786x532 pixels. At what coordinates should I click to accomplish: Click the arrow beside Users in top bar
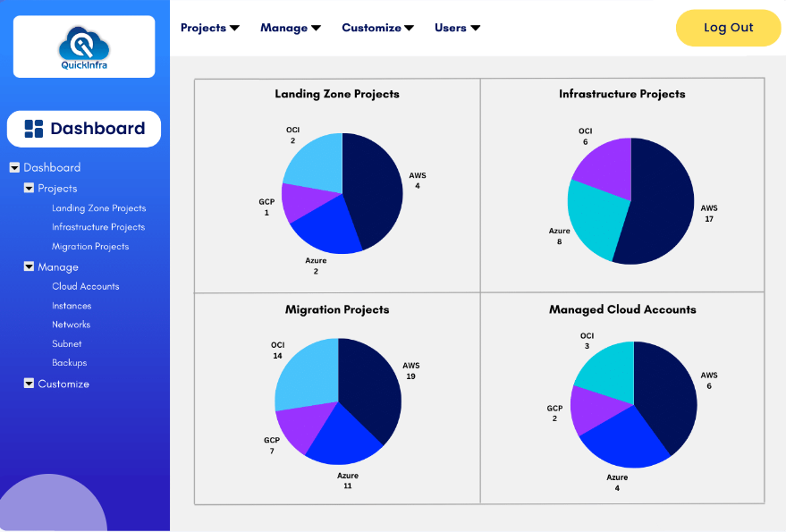pos(475,28)
